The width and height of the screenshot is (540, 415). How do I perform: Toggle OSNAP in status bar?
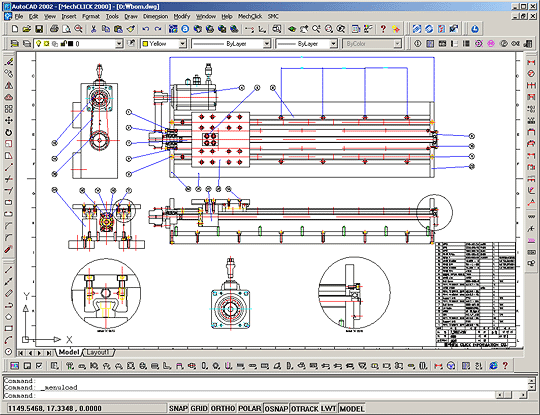tap(276, 408)
